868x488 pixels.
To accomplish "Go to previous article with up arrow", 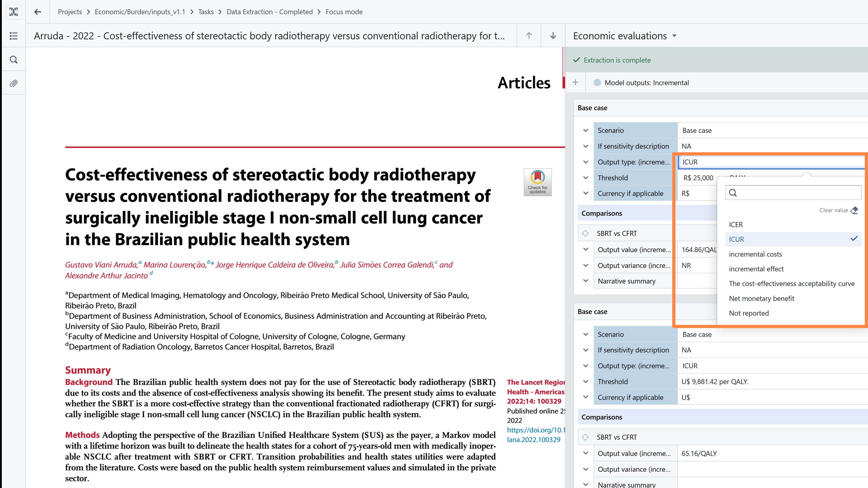I will coord(529,35).
